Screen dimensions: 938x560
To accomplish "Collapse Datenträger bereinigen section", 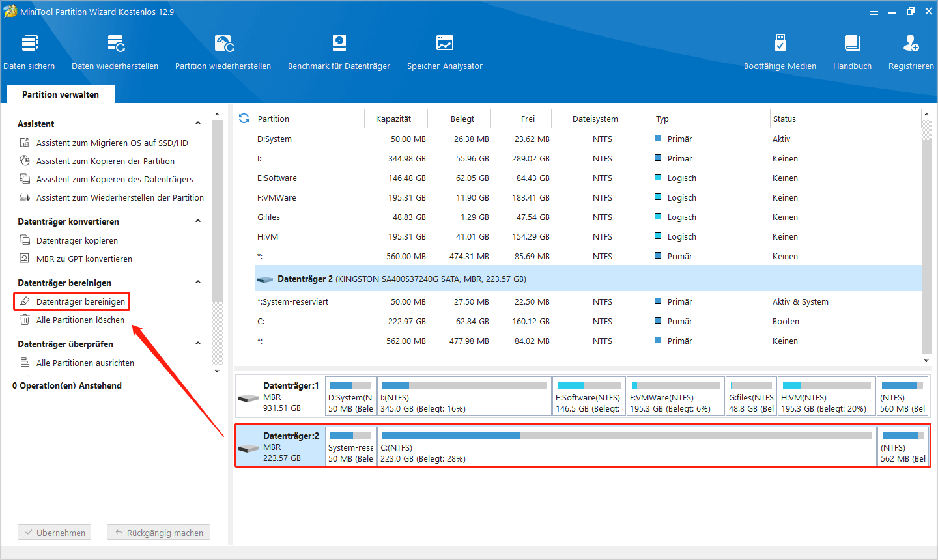I will click(x=198, y=283).
